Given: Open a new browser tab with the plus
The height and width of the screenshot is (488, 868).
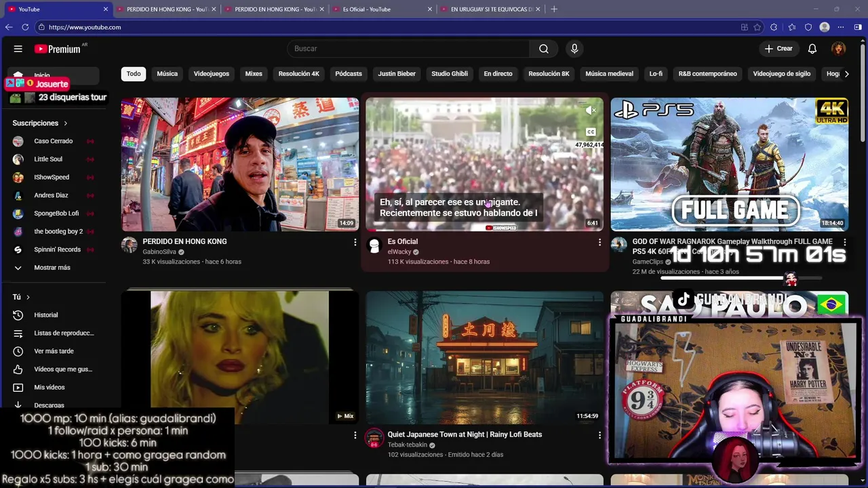Looking at the screenshot, I should (554, 9).
